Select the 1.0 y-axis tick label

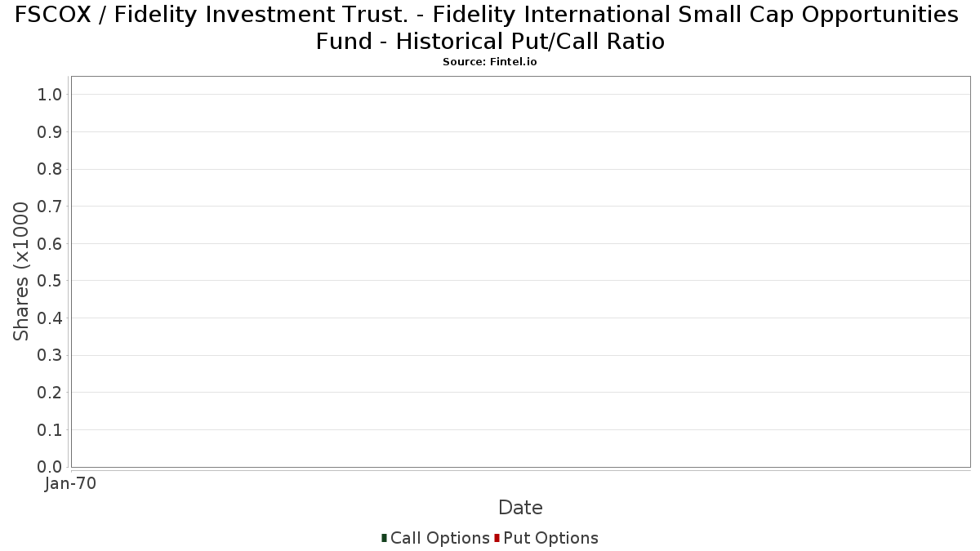[50, 95]
